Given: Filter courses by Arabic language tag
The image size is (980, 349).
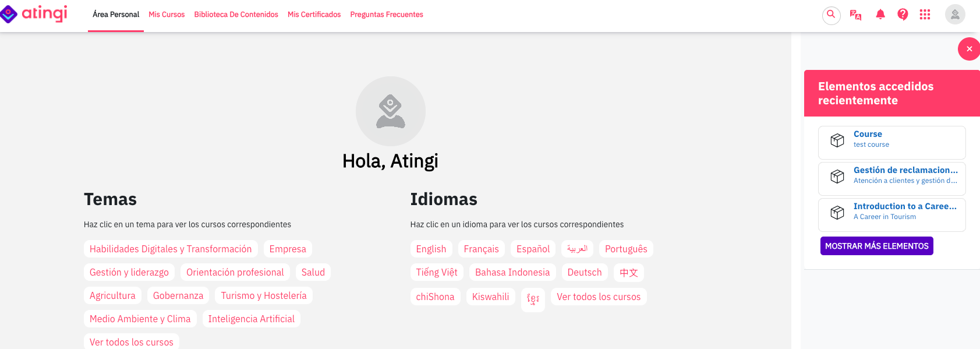Looking at the screenshot, I should [578, 249].
